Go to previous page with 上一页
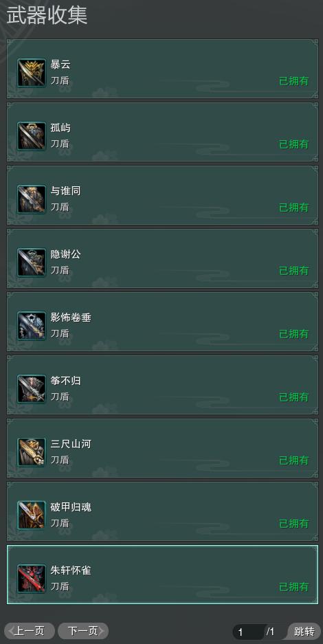323x644 pixels. point(30,631)
